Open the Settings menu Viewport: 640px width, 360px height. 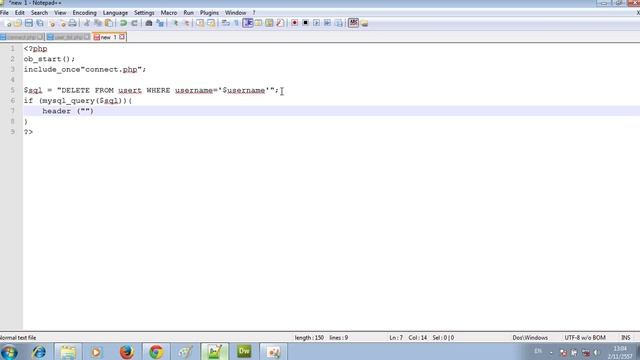tap(144, 13)
